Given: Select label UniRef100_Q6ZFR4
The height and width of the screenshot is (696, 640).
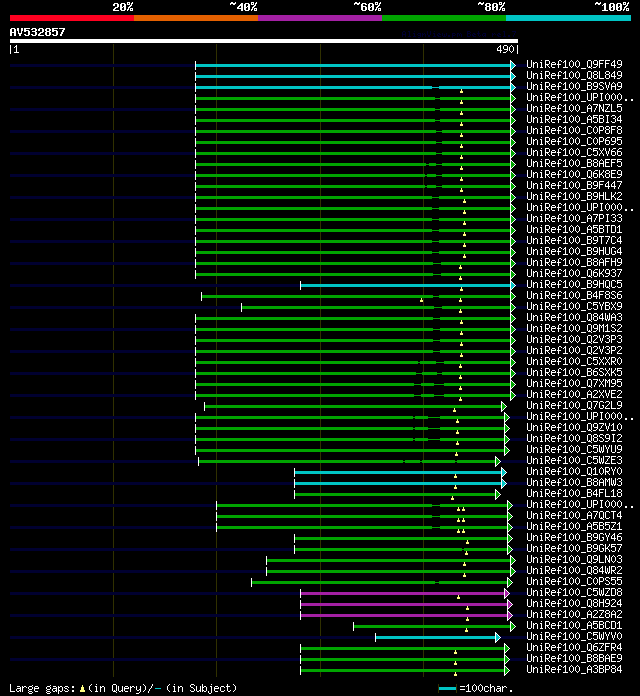Looking at the screenshot, I should (x=574, y=647).
